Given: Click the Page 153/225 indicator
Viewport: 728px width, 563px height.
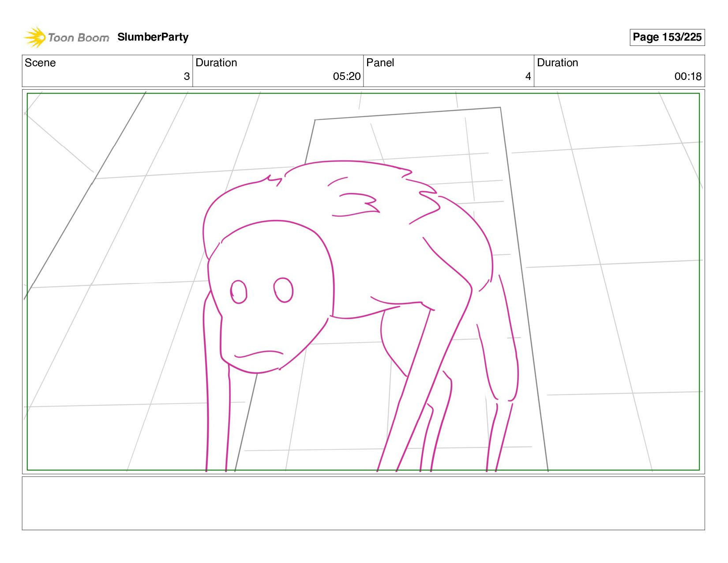Looking at the screenshot, I should point(667,37).
